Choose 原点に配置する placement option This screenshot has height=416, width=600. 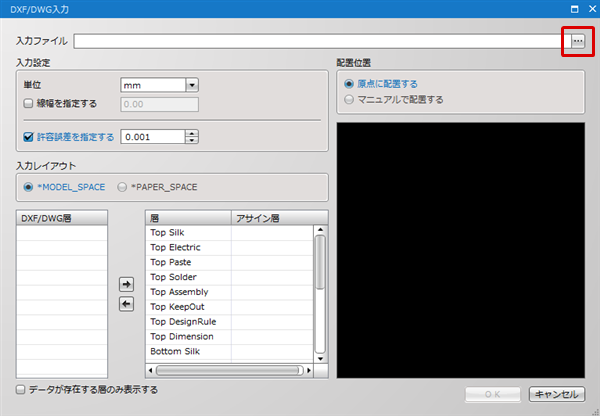click(x=349, y=83)
